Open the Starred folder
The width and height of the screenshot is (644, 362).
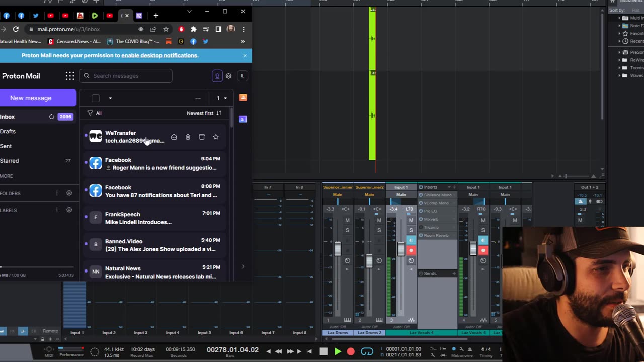point(10,161)
